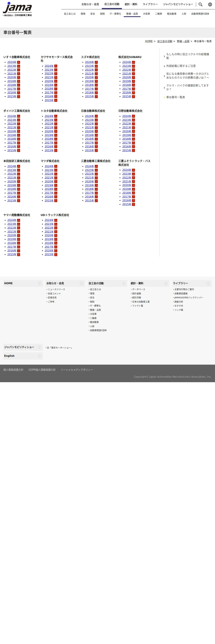
Task: Click arrow icon in footer HOME box
Action: [x=40, y=283]
